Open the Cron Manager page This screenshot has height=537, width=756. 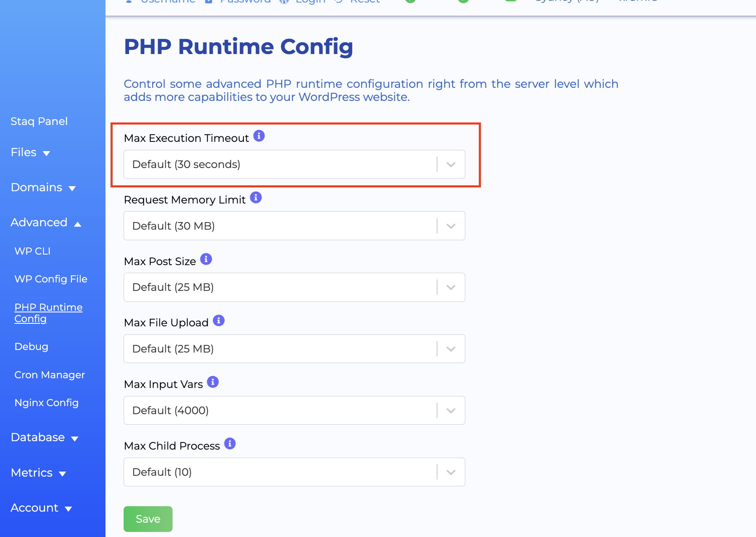click(49, 375)
